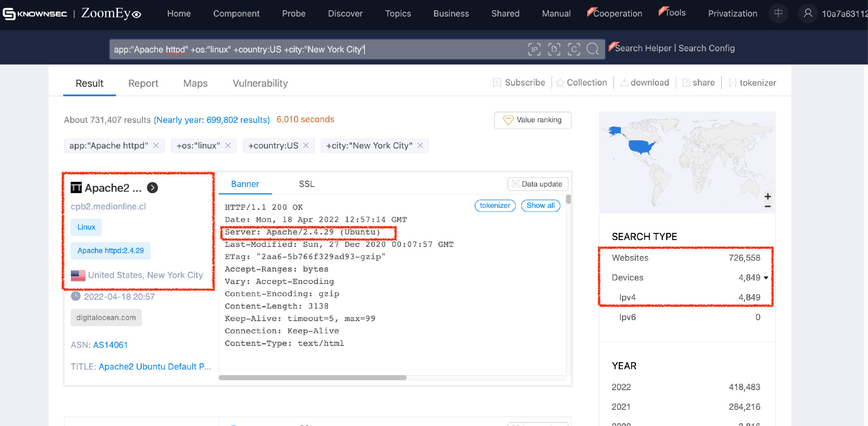Click the search-by-file icon in search bar
This screenshot has height=426, width=868.
554,49
